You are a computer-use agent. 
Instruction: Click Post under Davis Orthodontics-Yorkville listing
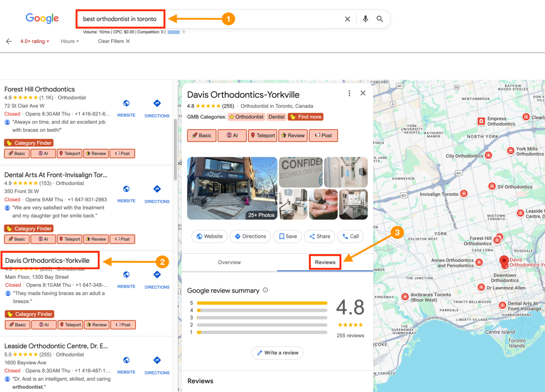tap(123, 325)
